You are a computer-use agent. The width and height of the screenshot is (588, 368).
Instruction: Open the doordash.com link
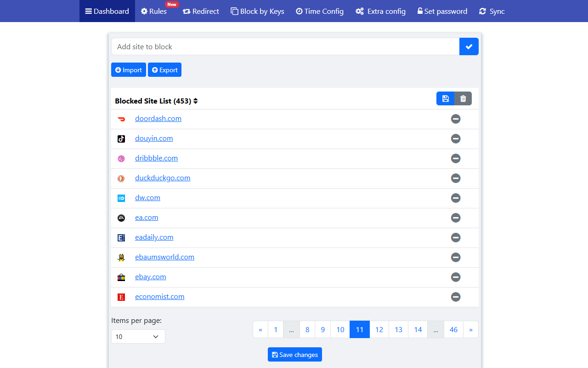tap(158, 119)
